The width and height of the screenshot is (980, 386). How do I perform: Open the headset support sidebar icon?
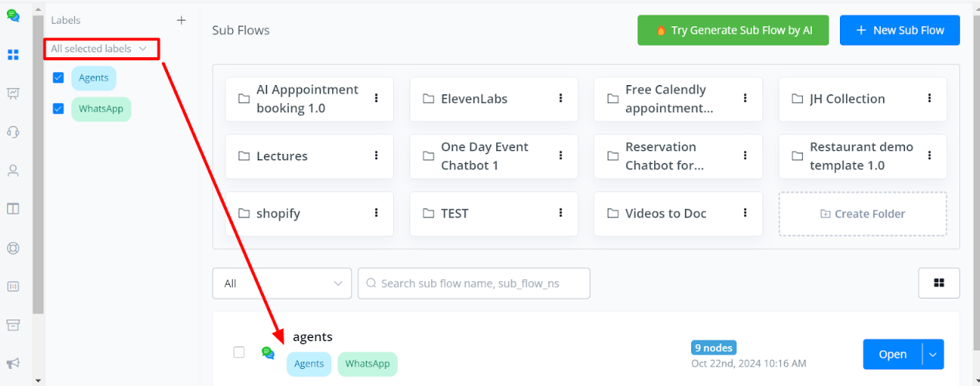pyautogui.click(x=13, y=132)
